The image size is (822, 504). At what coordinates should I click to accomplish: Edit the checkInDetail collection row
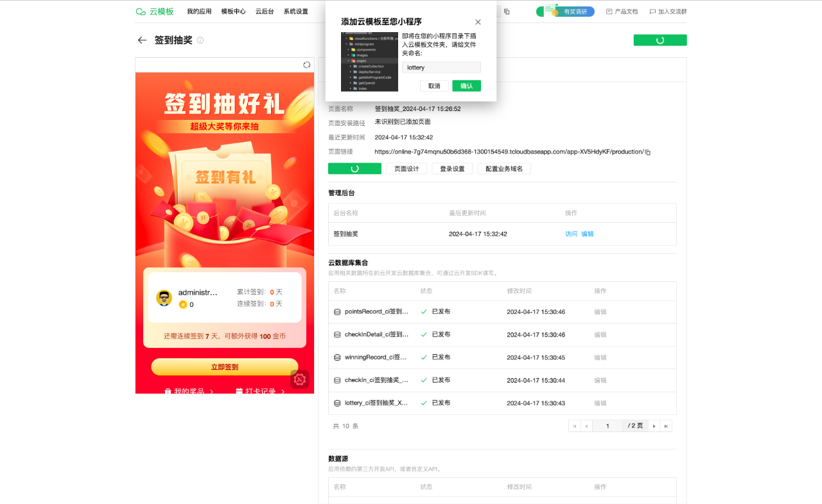point(600,335)
